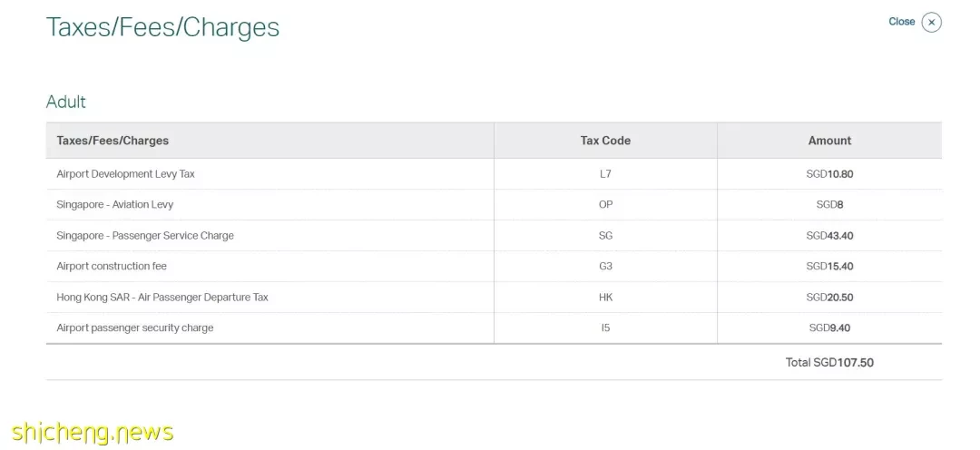Viewport: 980px width, 450px height.
Task: Select the SGD10.80 amount cell
Action: click(x=829, y=174)
